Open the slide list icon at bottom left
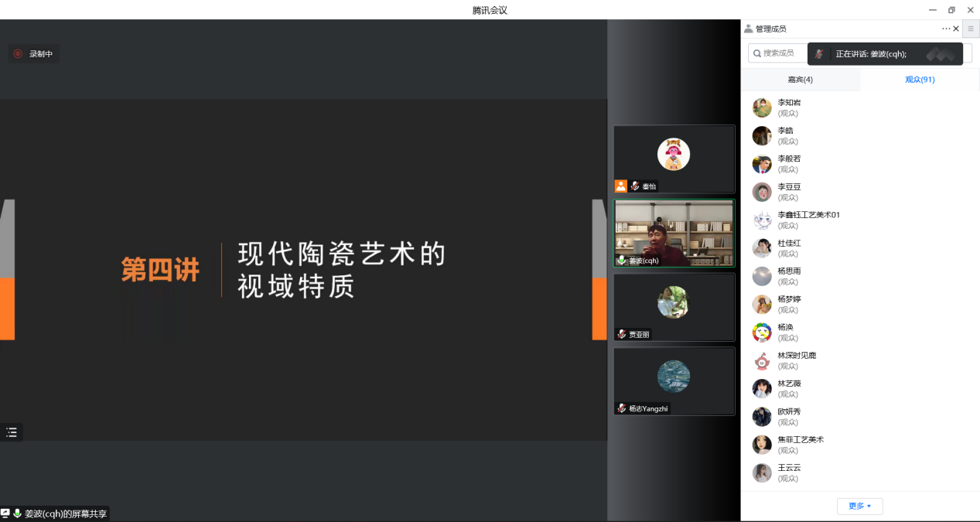This screenshot has height=522, width=980. coord(12,432)
